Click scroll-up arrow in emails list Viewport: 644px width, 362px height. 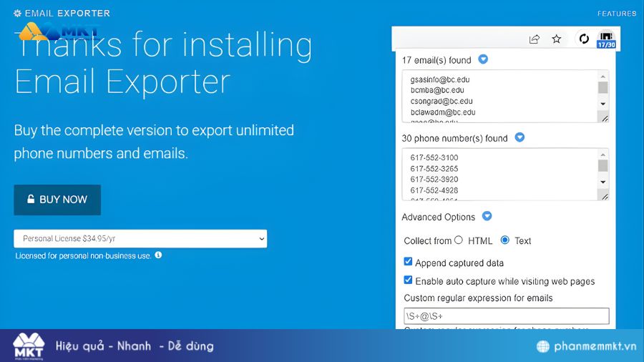pos(603,77)
